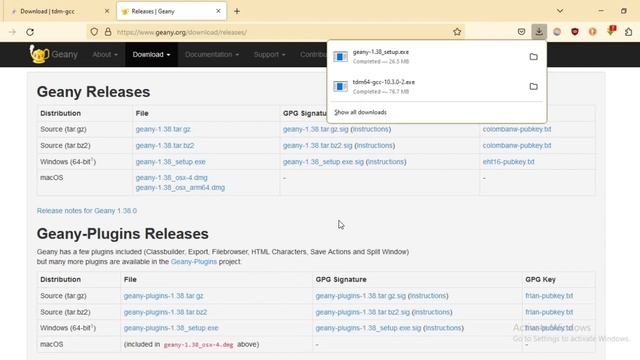Open instructions link beside geany-plugins-1.38.tar.gz.sig
640x360 pixels.
tap(428, 296)
